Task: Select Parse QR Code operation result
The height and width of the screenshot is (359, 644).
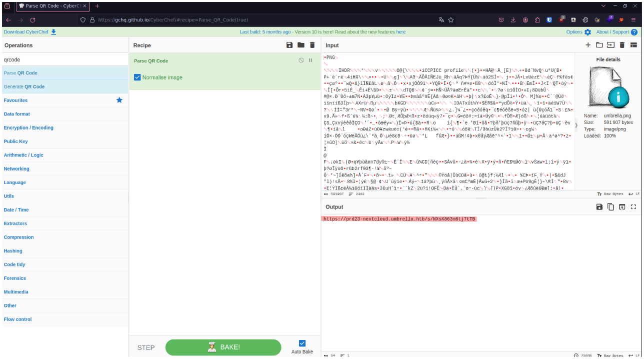Action: pyautogui.click(x=64, y=73)
